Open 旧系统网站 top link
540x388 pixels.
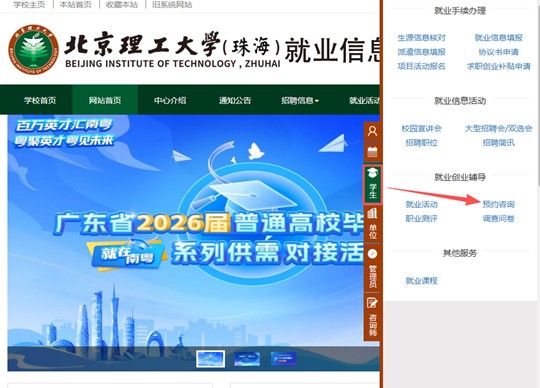tap(172, 5)
